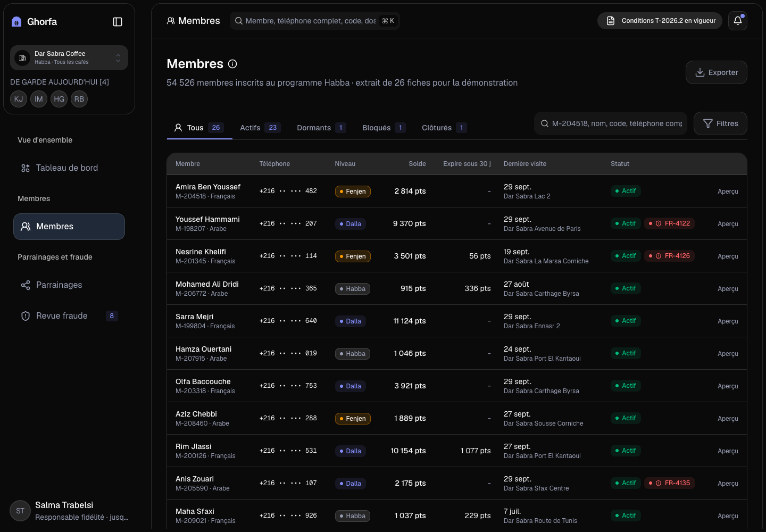
Task: Collapse the sidebar panel icon
Action: click(x=118, y=22)
